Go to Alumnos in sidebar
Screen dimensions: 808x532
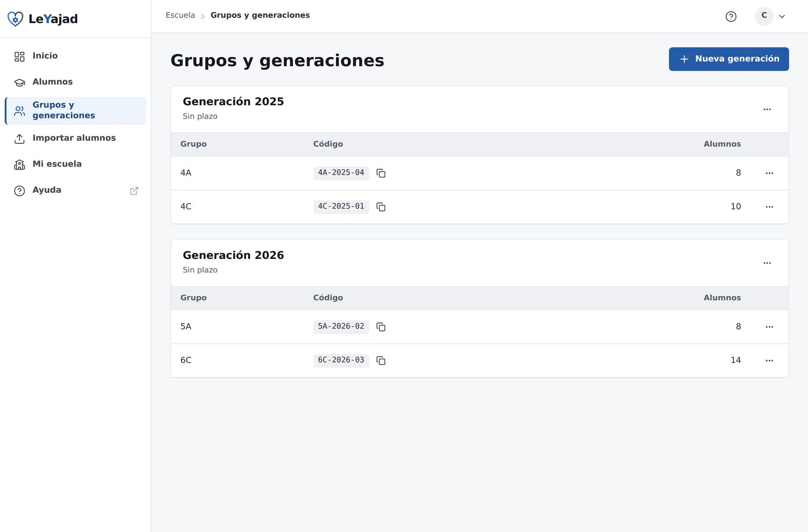(76, 82)
